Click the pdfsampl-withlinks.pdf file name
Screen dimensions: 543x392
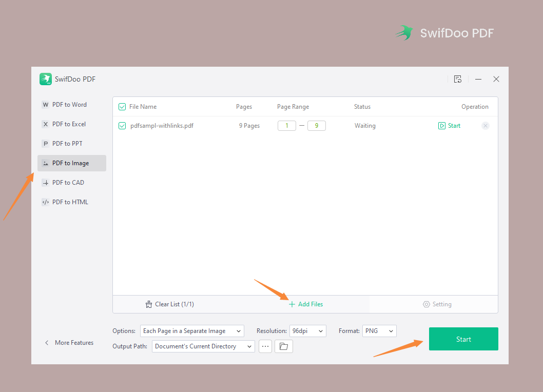(162, 126)
